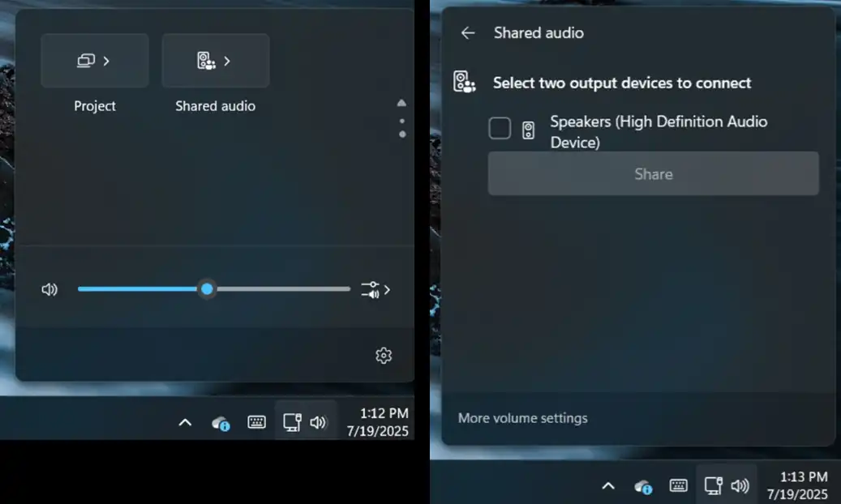
Task: Click taskbar volume icon near 1:13 PM clock
Action: tap(740, 485)
